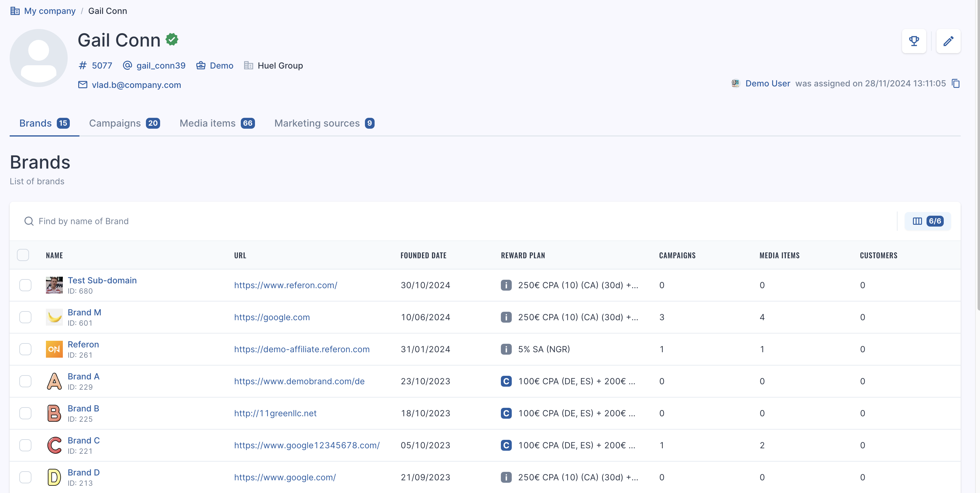Click the Founded Date column header
The width and height of the screenshot is (980, 493).
[424, 255]
